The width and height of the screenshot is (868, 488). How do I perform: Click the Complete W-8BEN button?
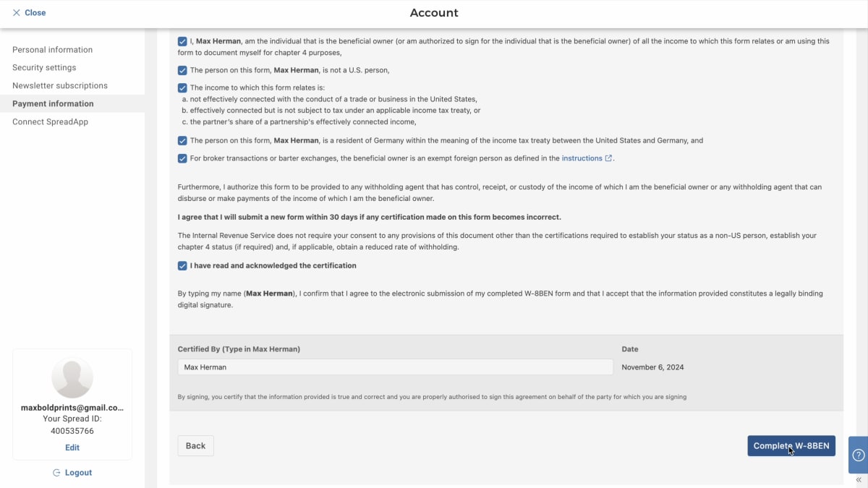tap(791, 446)
